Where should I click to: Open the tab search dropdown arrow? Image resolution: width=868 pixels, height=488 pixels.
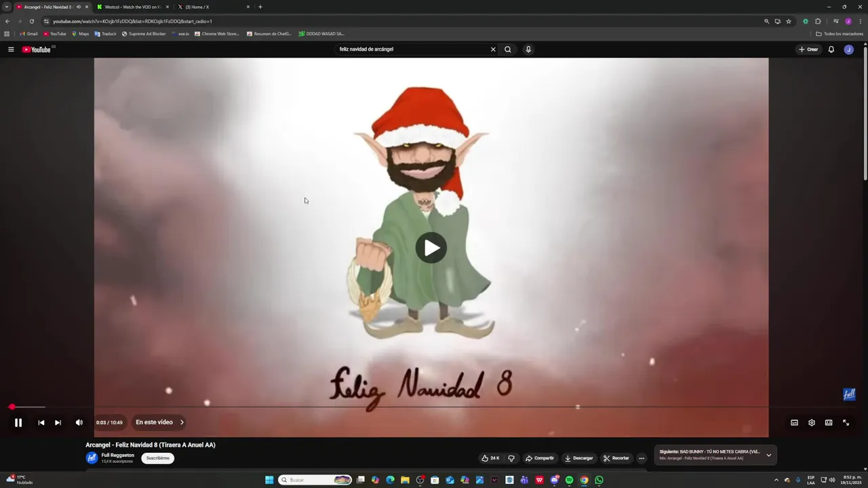[7, 7]
